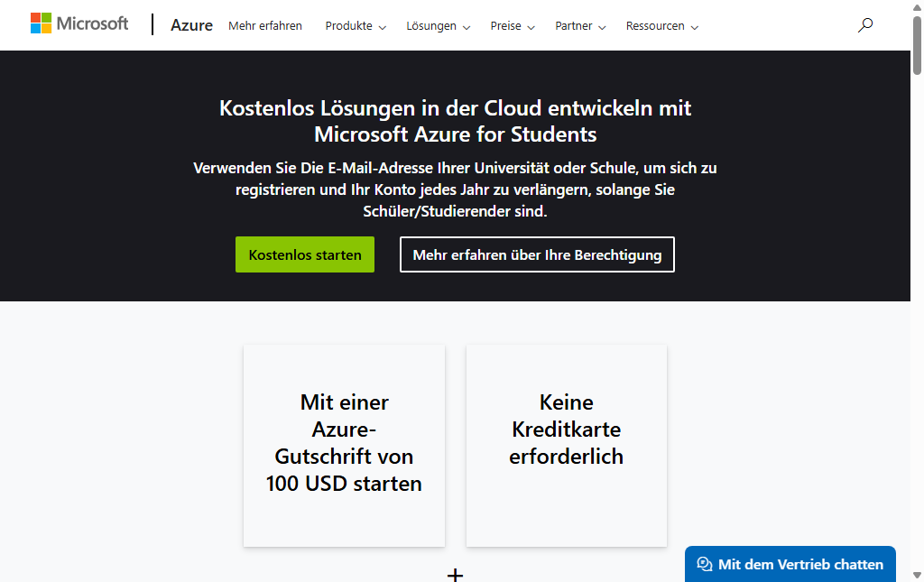Click Mehr erfahren über Ihre Berechtigung
Image resolution: width=924 pixels, height=582 pixels.
pyautogui.click(x=537, y=254)
